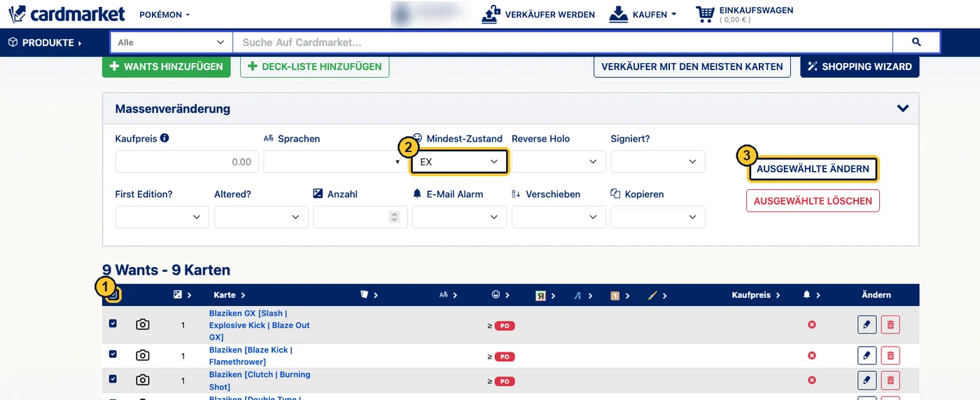980x400 pixels.
Task: Uncheck the Blaziken GX row checkbox
Action: pyautogui.click(x=113, y=324)
